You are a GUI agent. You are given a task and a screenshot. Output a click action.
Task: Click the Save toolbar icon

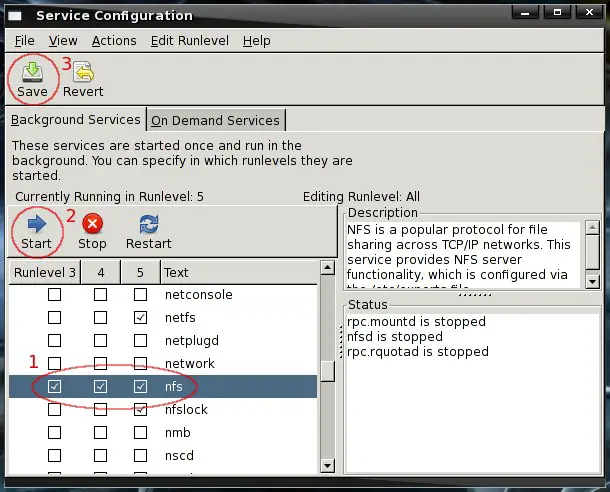pyautogui.click(x=32, y=78)
